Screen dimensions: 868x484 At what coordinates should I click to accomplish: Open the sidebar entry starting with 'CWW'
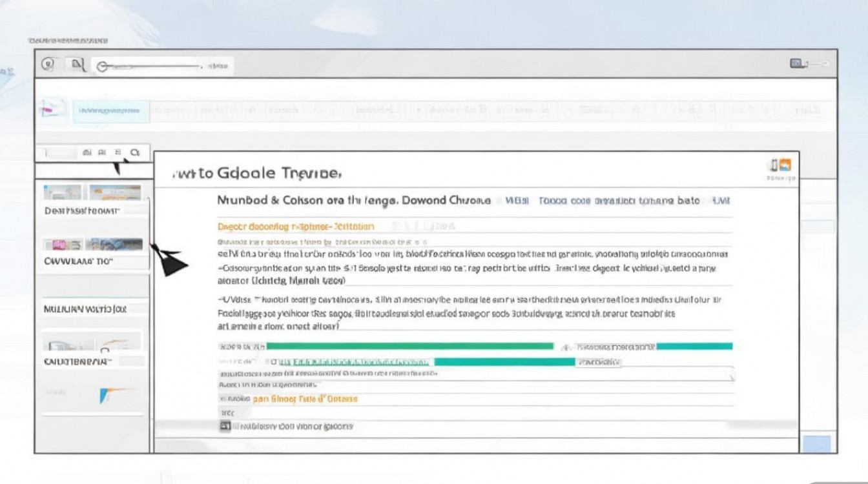(x=78, y=261)
